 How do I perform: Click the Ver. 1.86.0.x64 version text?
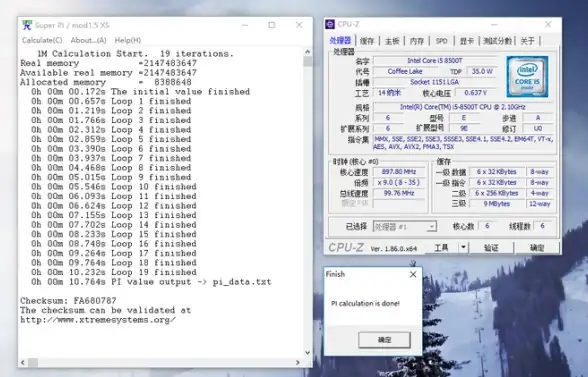pyautogui.click(x=393, y=249)
